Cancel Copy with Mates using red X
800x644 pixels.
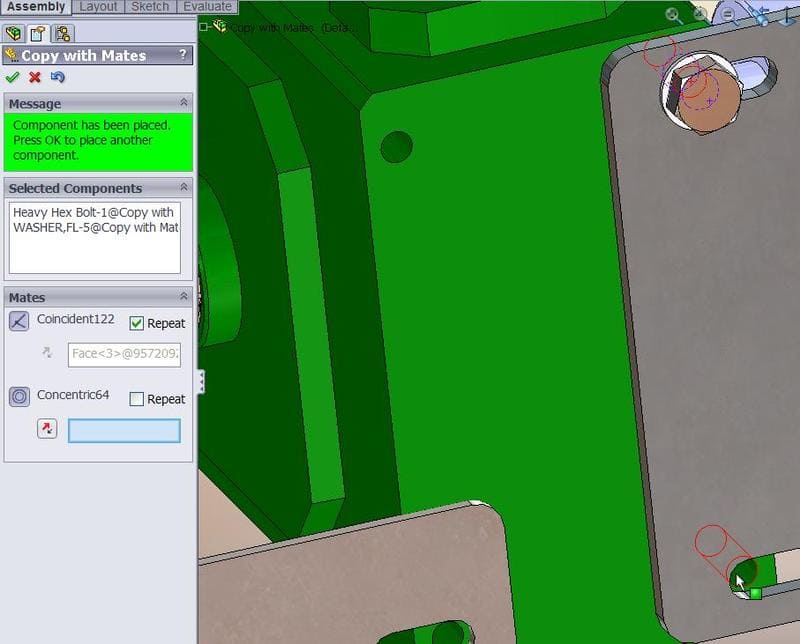click(35, 77)
